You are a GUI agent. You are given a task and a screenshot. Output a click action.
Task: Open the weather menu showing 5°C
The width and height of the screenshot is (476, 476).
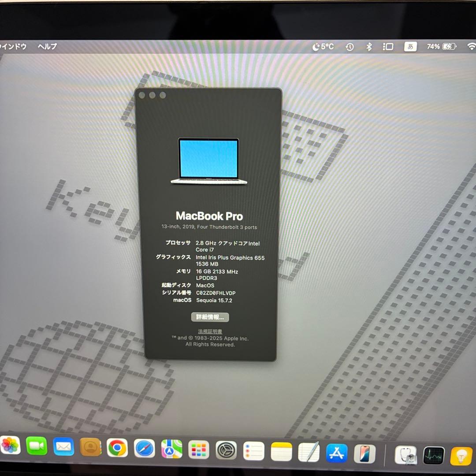point(322,46)
